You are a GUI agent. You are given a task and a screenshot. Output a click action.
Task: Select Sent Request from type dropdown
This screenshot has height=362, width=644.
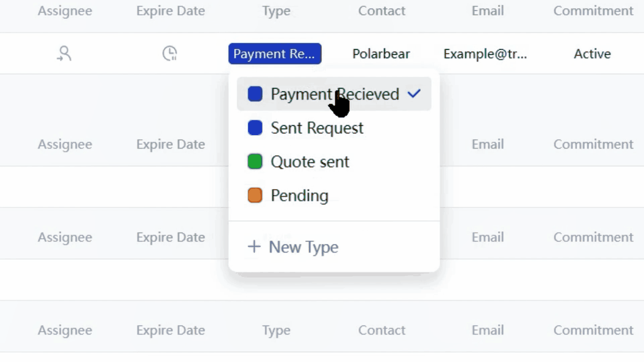click(317, 128)
